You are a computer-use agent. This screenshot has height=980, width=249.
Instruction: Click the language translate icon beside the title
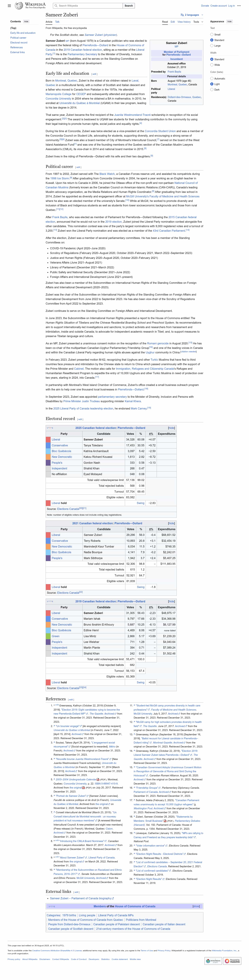pos(182,15)
